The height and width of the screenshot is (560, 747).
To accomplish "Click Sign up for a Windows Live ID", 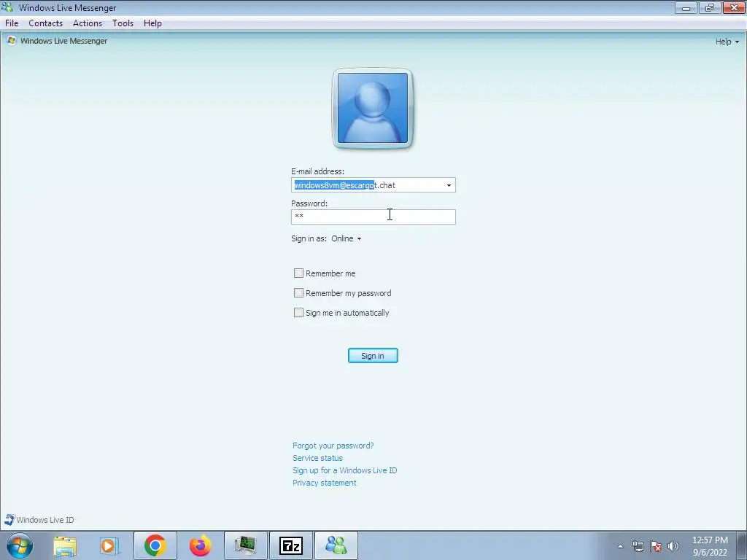I will coord(344,470).
